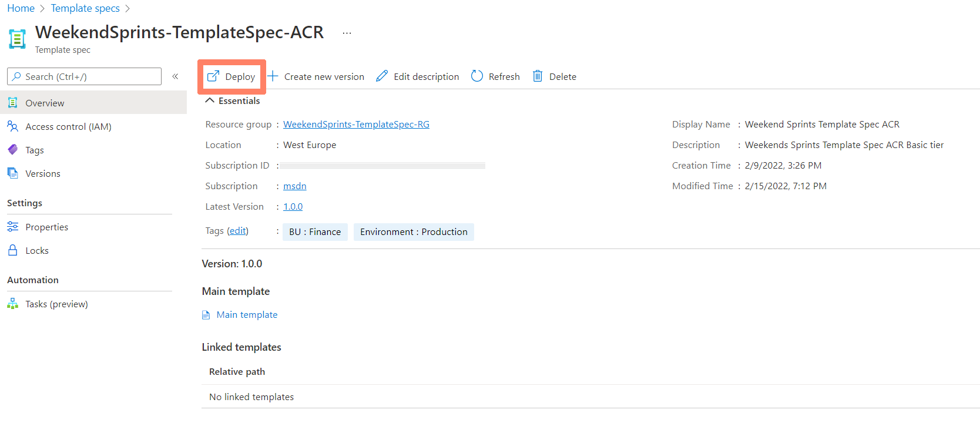Open the more options ellipsis menu
Image resolution: width=980 pixels, height=423 pixels.
tap(347, 33)
